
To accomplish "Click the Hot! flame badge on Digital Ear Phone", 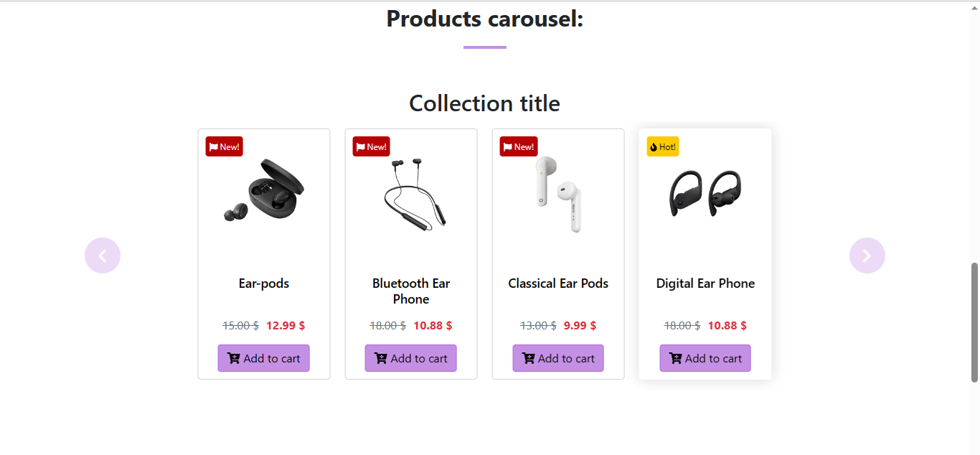I will pos(663,146).
